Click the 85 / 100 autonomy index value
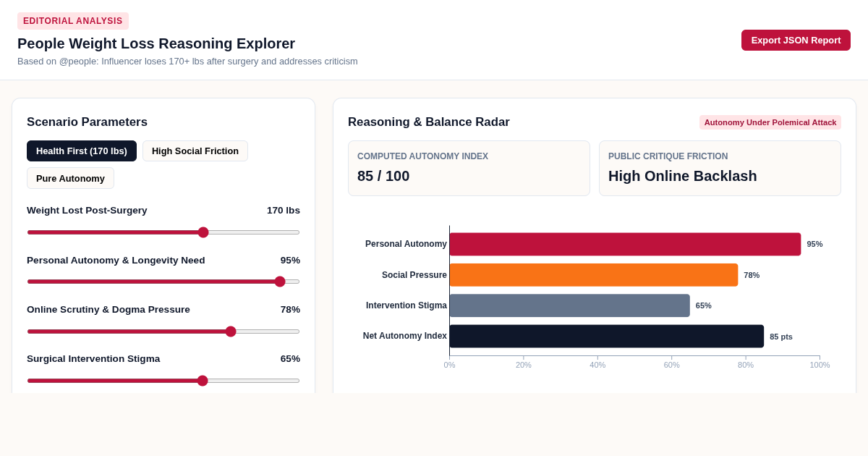Image resolution: width=868 pixels, height=456 pixels. click(x=383, y=176)
